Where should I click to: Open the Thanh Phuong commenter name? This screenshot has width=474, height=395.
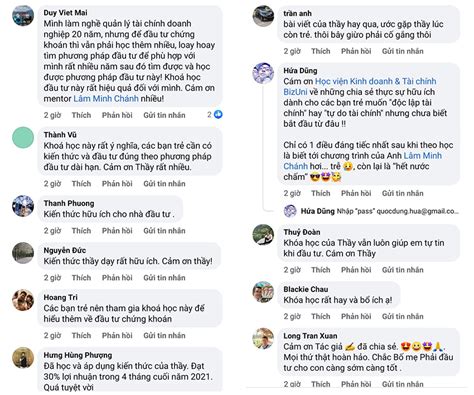[x=69, y=203]
